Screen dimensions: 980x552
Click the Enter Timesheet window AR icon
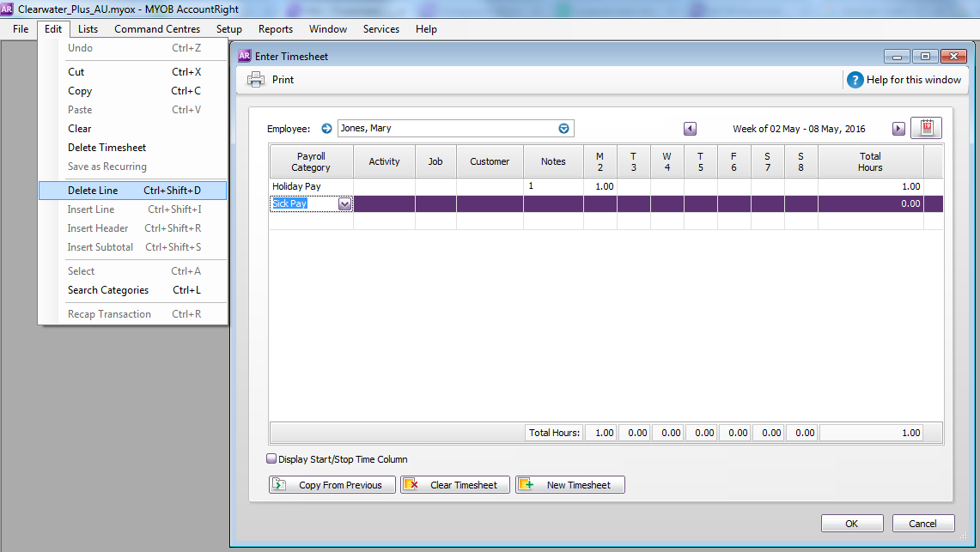coord(245,56)
